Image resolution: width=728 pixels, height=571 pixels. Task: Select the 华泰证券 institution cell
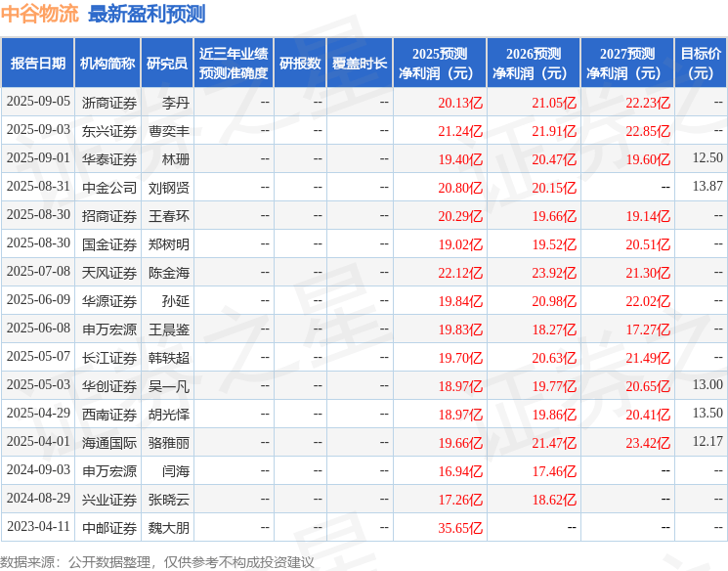coord(109,159)
